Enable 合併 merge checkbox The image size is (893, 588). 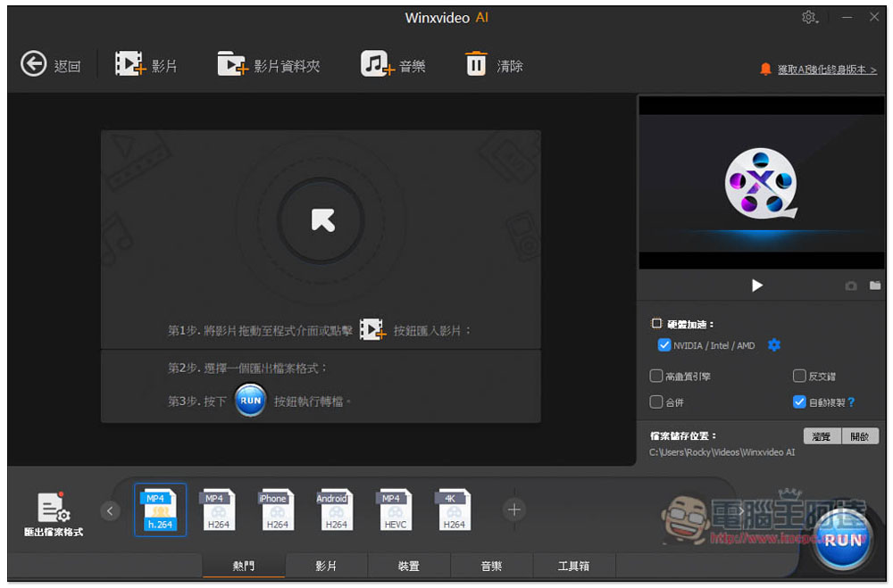click(656, 402)
